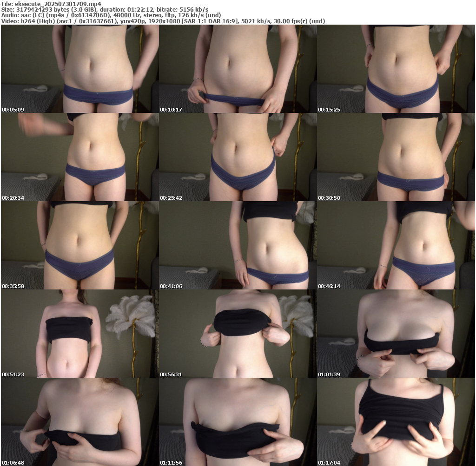Choose the thumbnail stamped 01:01:39

point(396,334)
